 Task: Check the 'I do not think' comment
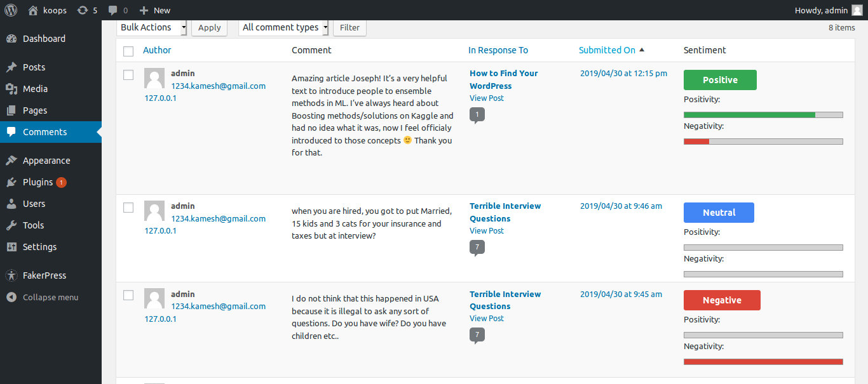(x=128, y=295)
